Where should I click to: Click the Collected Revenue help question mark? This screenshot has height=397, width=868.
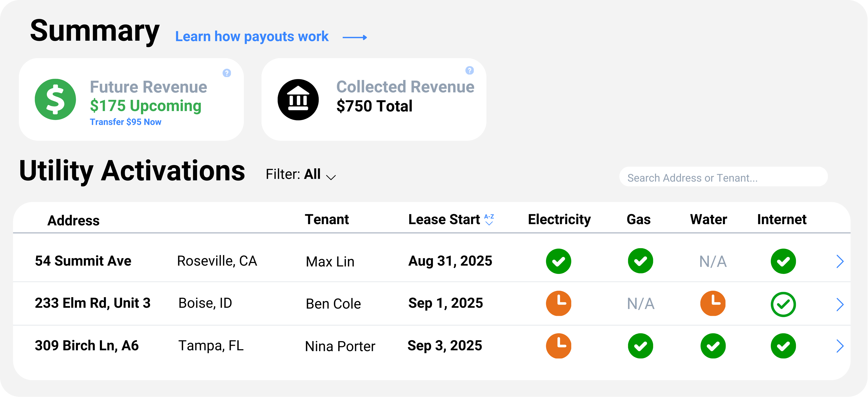(469, 70)
